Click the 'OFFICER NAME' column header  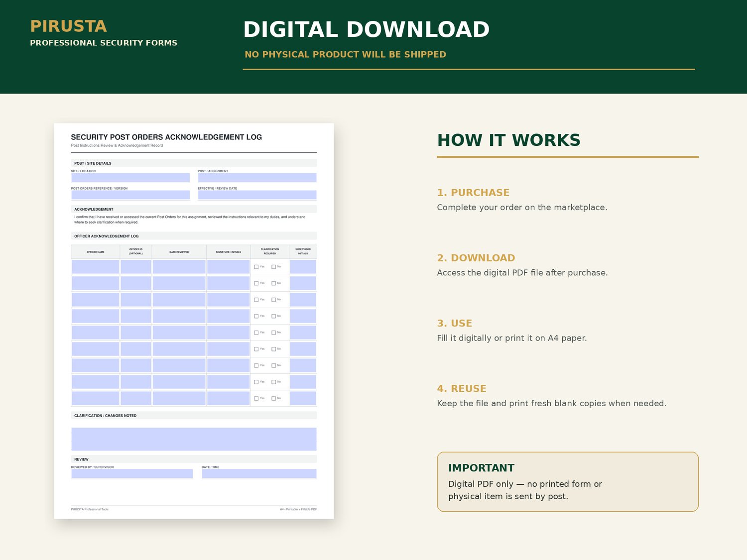click(x=96, y=252)
